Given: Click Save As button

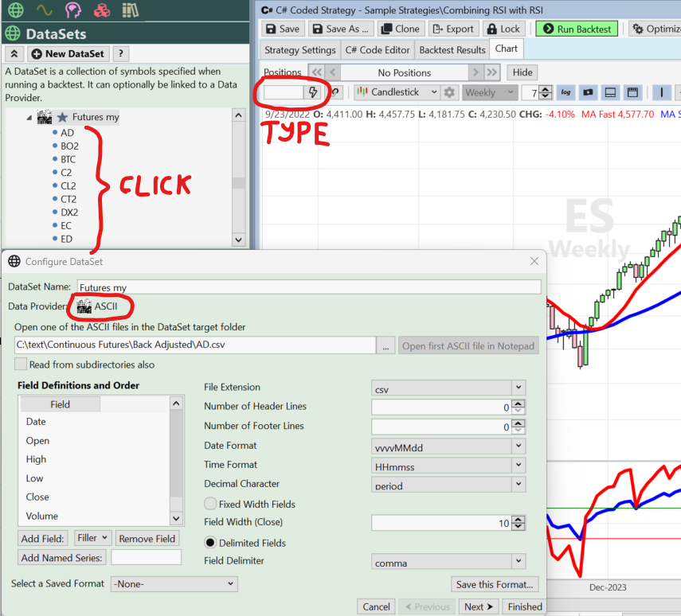Looking at the screenshot, I should point(341,29).
